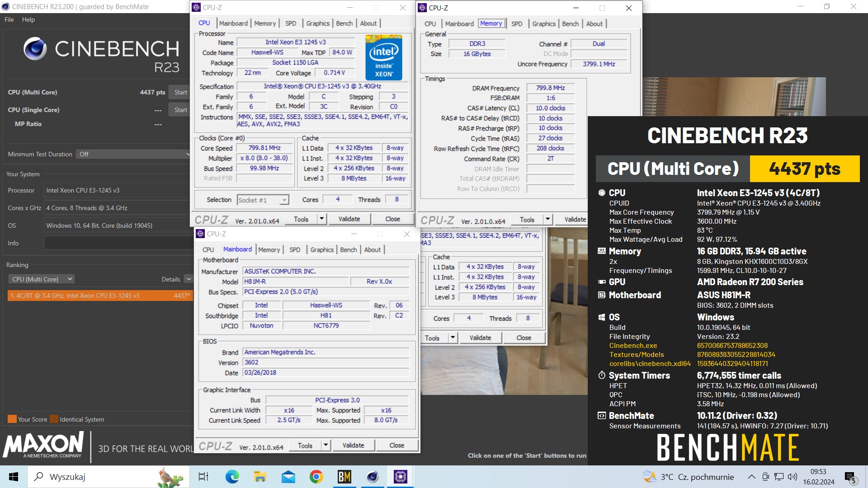Click the Cinebench.exe integrity hash value
This screenshot has width=868, height=488.
point(732,346)
